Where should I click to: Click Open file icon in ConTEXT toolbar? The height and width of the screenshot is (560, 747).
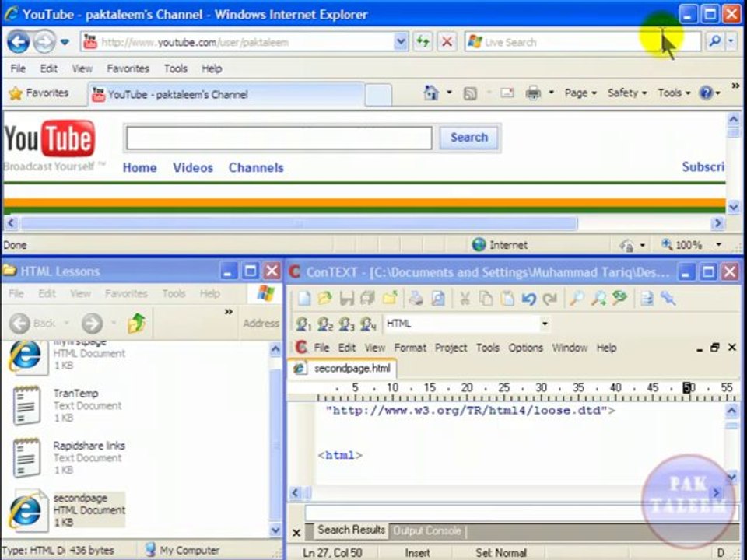[x=325, y=298]
